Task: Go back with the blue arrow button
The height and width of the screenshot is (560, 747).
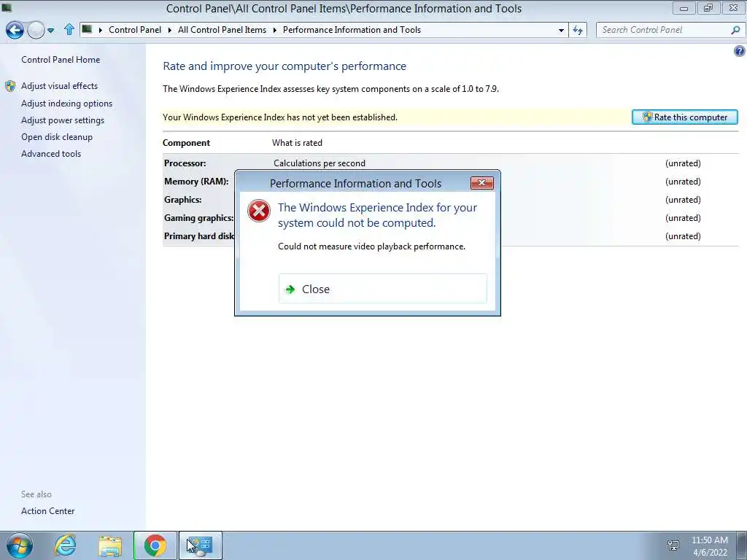Action: point(15,30)
